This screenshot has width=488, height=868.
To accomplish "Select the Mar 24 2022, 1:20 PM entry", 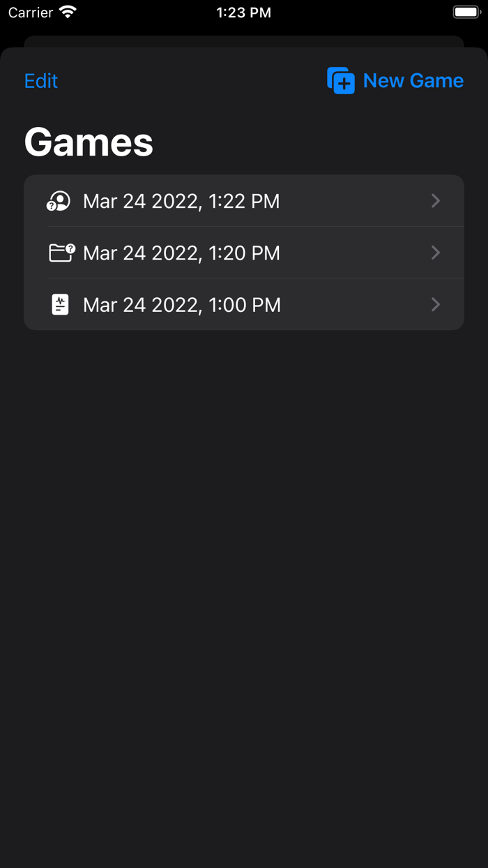I will (181, 253).
